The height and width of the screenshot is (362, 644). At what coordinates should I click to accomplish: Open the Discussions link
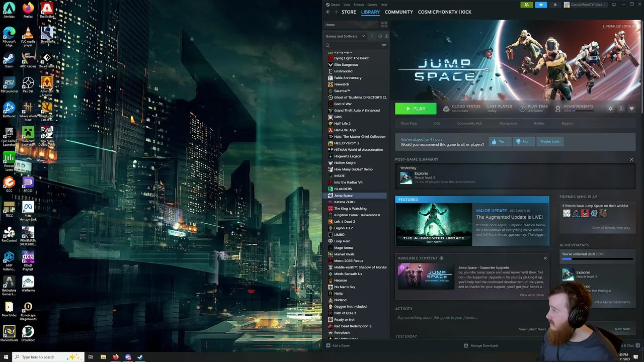pyautogui.click(x=508, y=123)
